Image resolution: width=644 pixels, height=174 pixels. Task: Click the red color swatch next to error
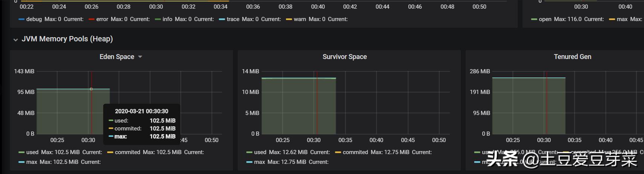(x=92, y=19)
